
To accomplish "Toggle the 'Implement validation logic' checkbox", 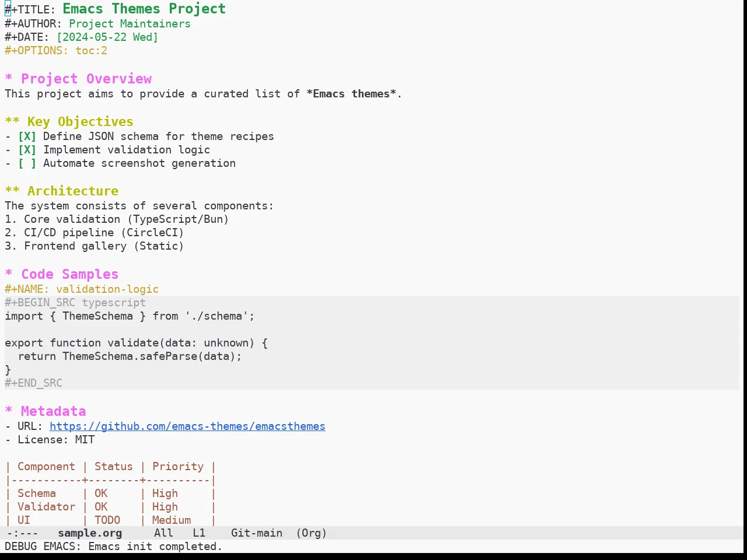I will point(27,150).
